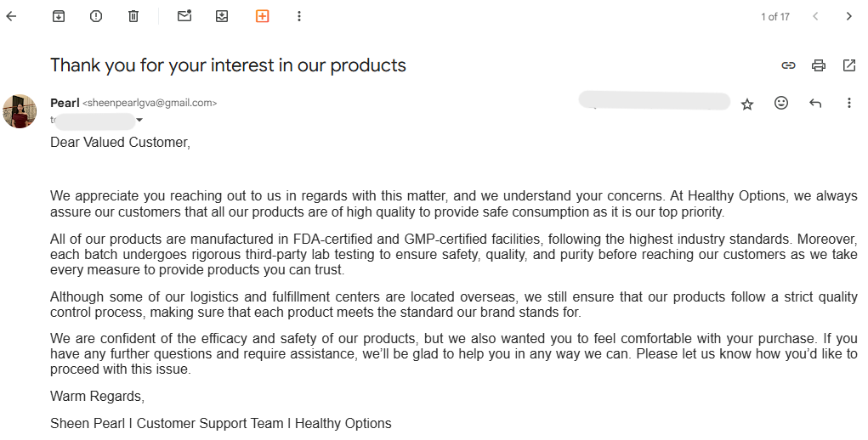The width and height of the screenshot is (868, 440).
Task: Add an emoji reaction to the message
Action: (781, 103)
